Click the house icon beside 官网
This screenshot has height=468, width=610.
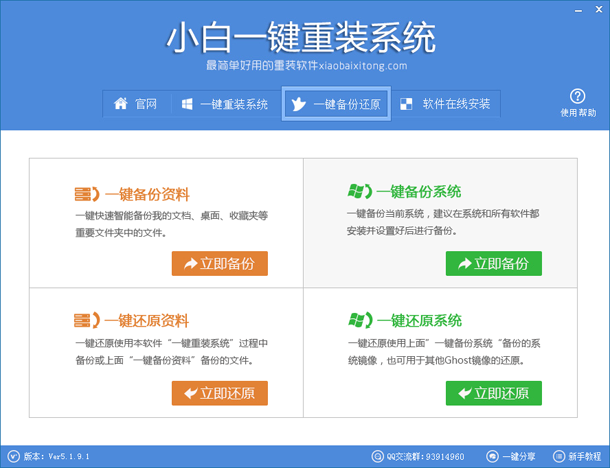tap(121, 103)
